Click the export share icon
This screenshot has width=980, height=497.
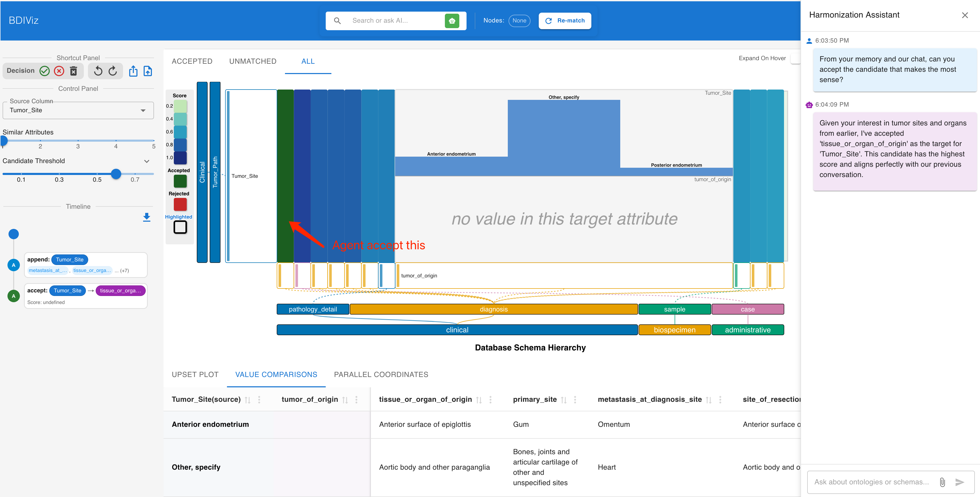click(x=133, y=71)
